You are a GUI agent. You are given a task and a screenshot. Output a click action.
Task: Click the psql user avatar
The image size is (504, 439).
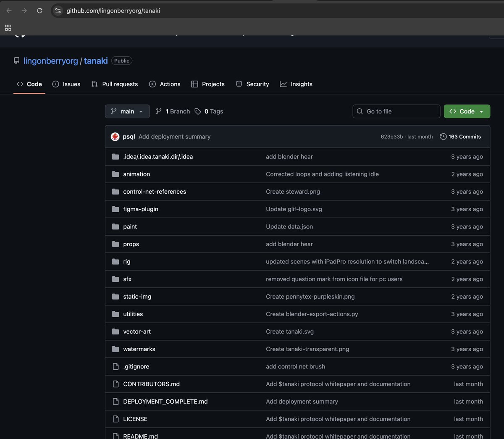point(115,137)
